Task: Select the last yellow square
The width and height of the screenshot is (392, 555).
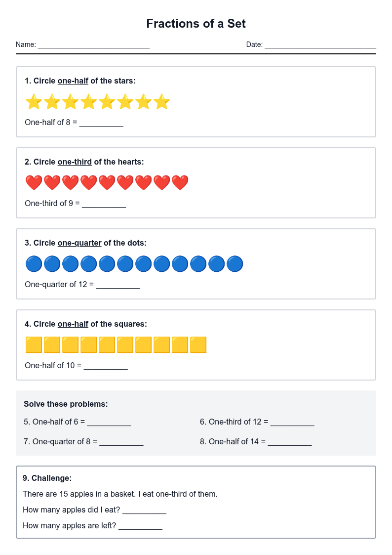Action: [x=198, y=345]
